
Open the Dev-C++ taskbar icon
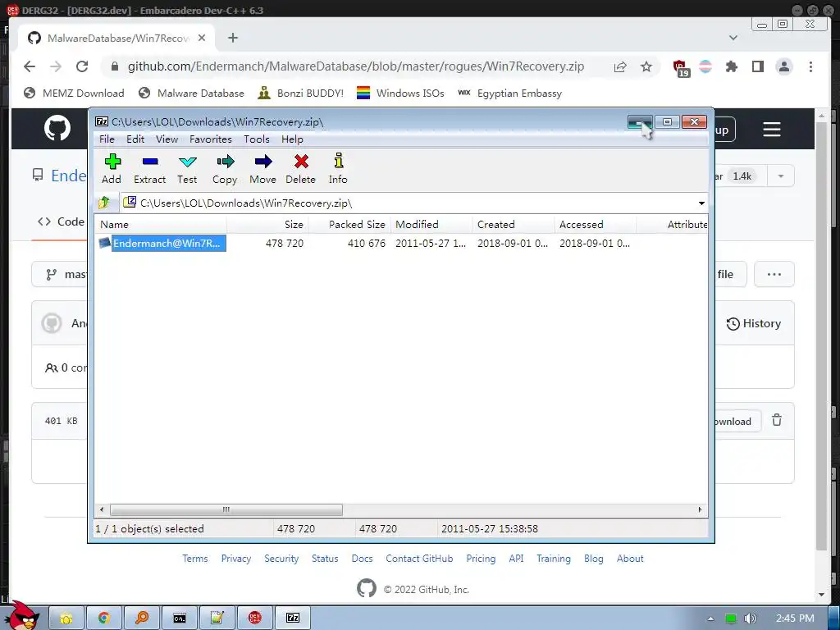coord(255,619)
